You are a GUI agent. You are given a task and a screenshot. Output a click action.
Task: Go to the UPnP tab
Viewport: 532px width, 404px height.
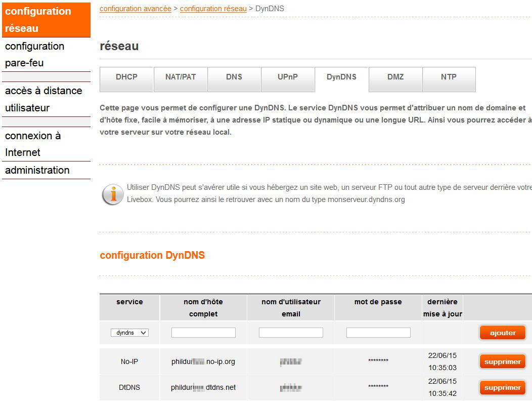pos(288,77)
